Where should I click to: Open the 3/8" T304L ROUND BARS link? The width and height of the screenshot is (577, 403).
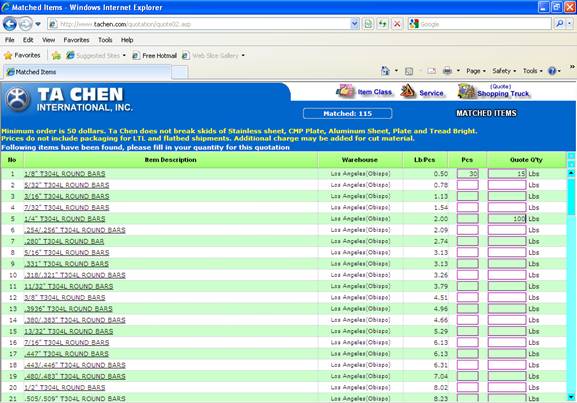pos(65,298)
